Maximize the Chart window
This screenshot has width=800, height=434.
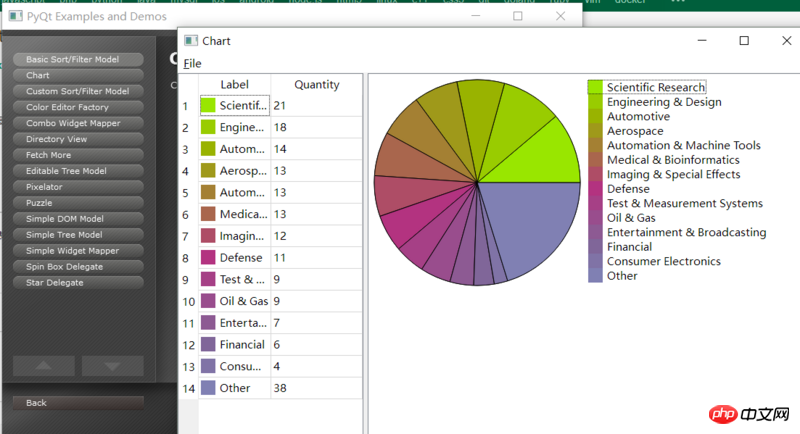point(743,41)
